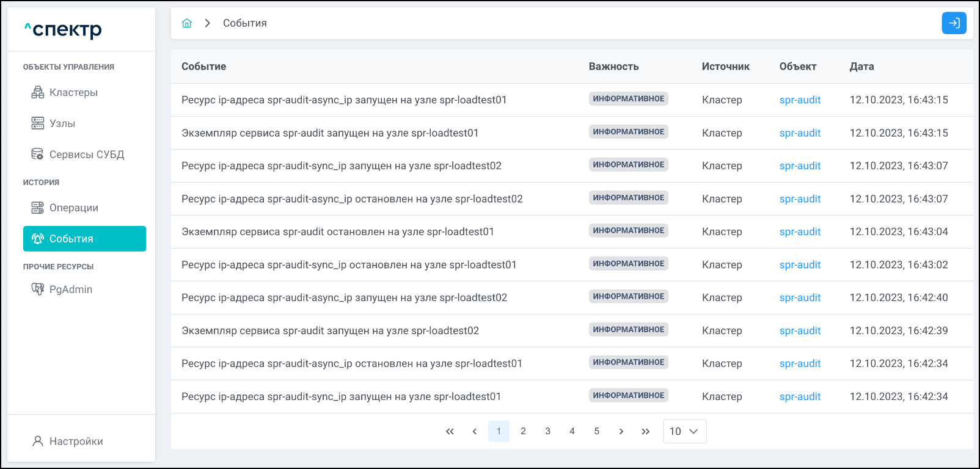Image resolution: width=980 pixels, height=469 pixels.
Task: Click the home icon in breadcrumb
Action: pyautogui.click(x=187, y=23)
